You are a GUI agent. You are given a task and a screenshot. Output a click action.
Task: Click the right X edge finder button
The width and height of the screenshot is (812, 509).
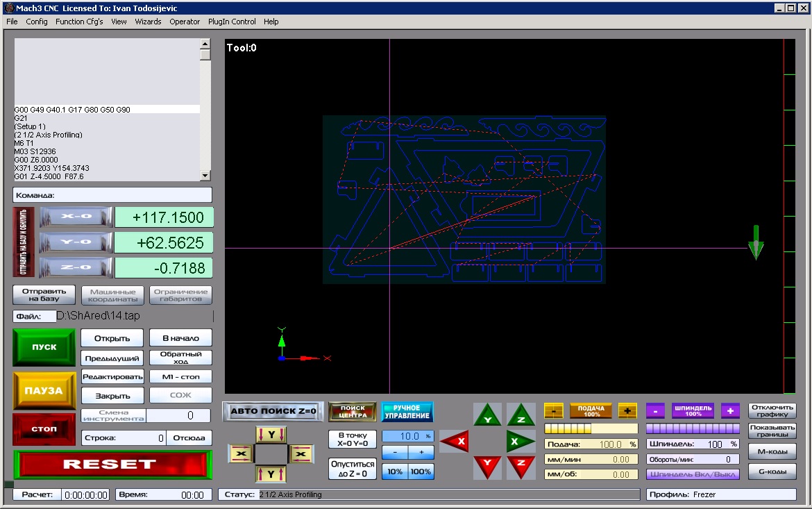301,454
